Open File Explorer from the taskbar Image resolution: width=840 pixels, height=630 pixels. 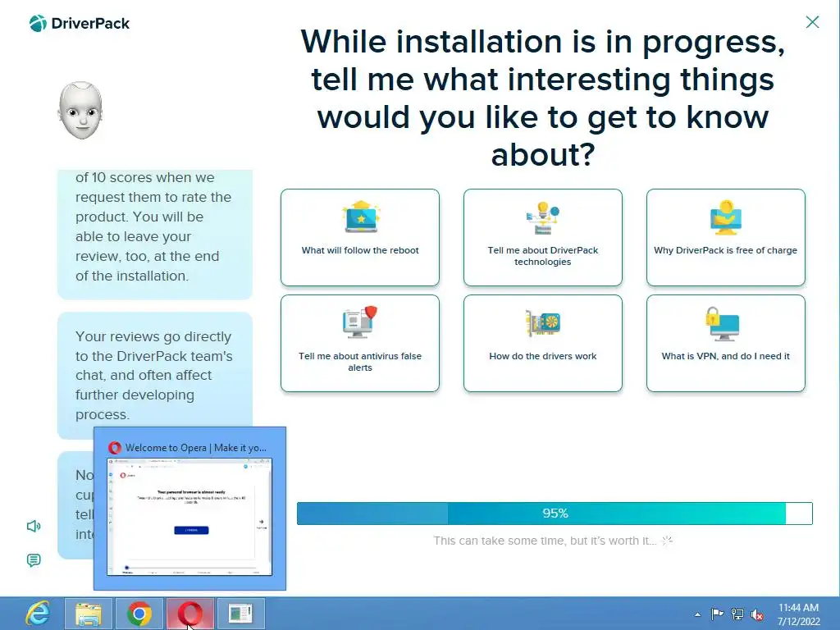tap(89, 614)
